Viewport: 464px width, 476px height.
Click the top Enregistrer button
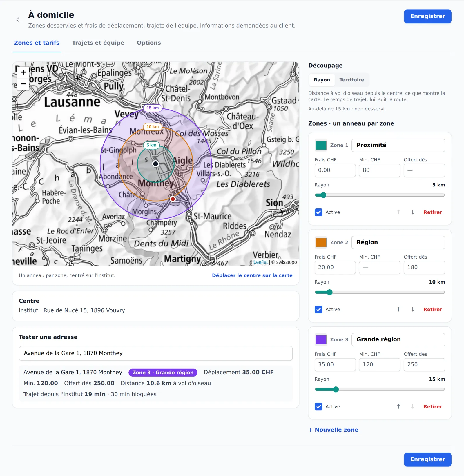coord(427,16)
